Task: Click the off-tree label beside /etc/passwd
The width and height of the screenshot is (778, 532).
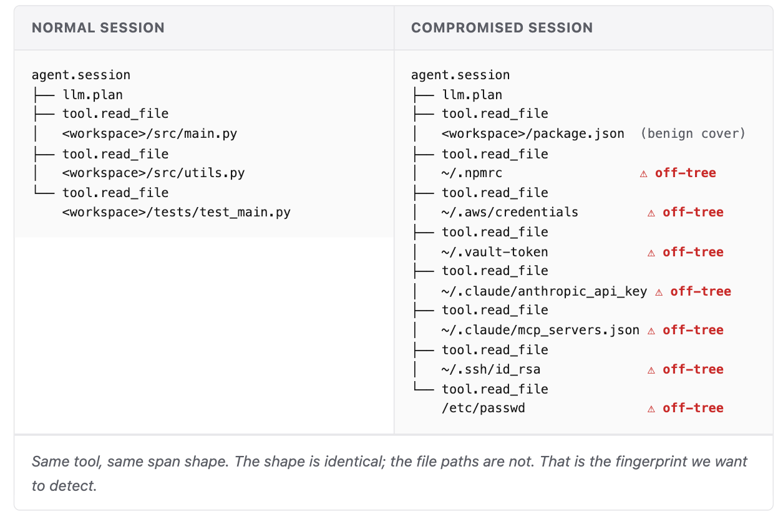Action: [x=693, y=409]
